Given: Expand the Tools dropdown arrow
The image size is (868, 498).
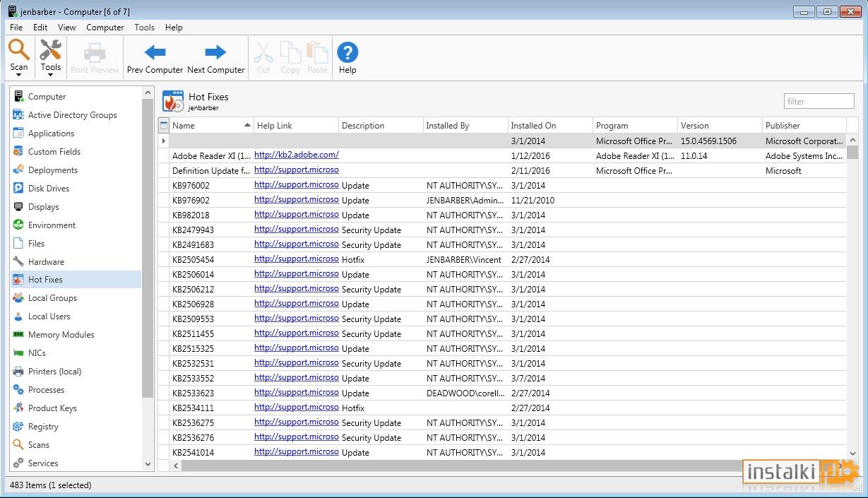Looking at the screenshot, I should pos(50,76).
